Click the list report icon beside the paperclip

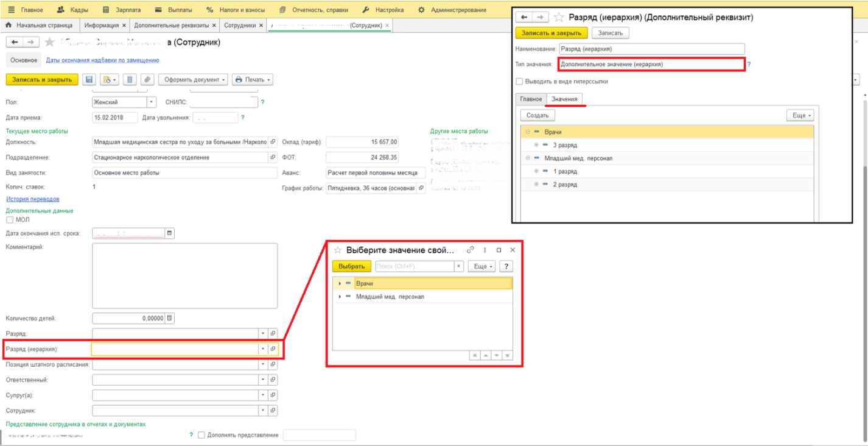tap(129, 80)
